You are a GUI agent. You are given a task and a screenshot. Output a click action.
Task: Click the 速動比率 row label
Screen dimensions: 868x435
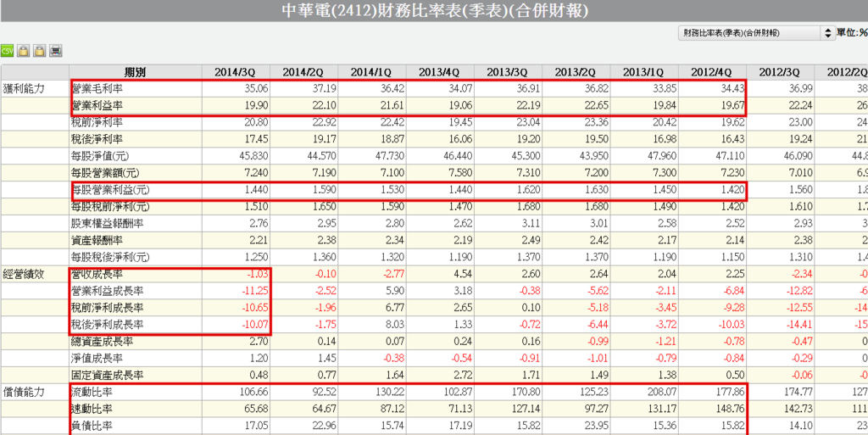90,410
